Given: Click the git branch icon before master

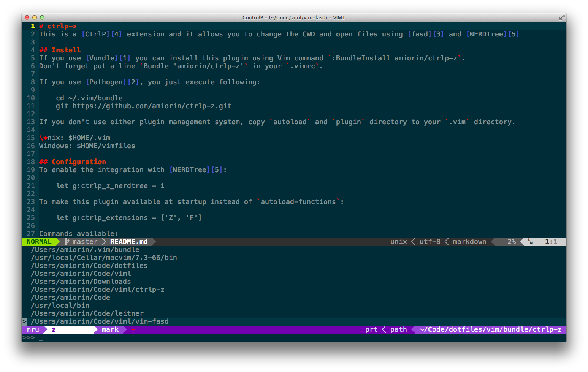Looking at the screenshot, I should coord(67,242).
